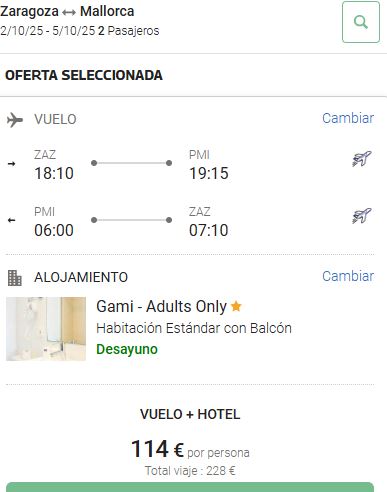387x492 pixels.
Task: Click the airplane icon beside VUELO
Action: click(15, 120)
